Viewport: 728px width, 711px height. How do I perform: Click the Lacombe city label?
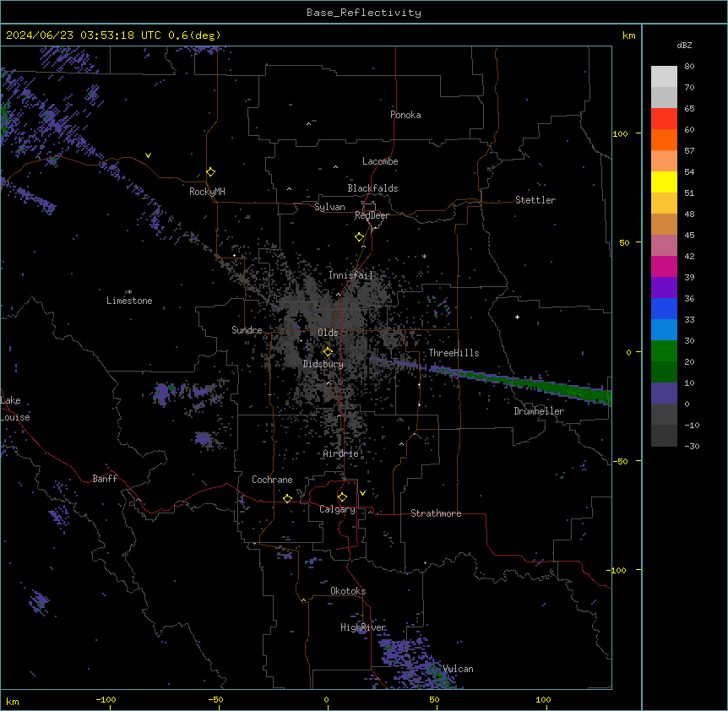pyautogui.click(x=380, y=161)
